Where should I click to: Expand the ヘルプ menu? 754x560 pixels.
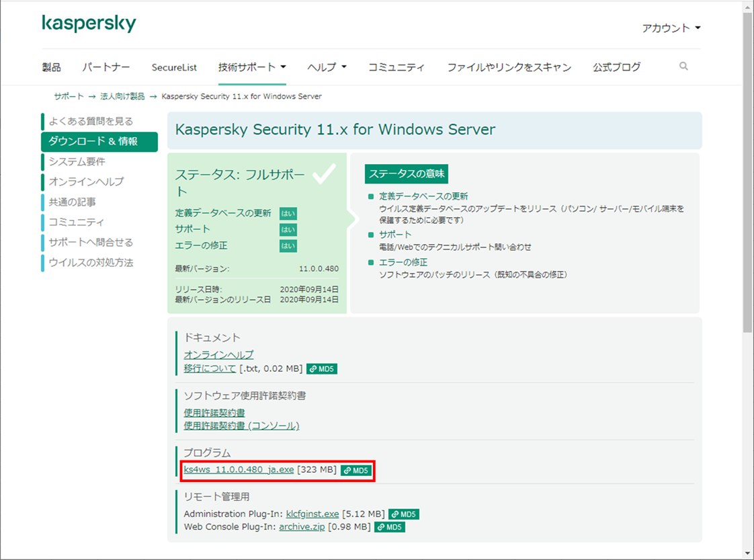coord(327,67)
